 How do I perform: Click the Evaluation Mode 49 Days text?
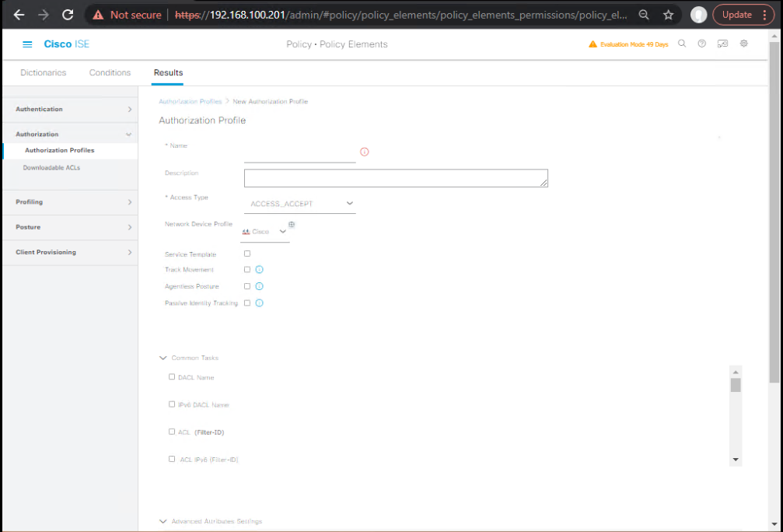point(634,44)
